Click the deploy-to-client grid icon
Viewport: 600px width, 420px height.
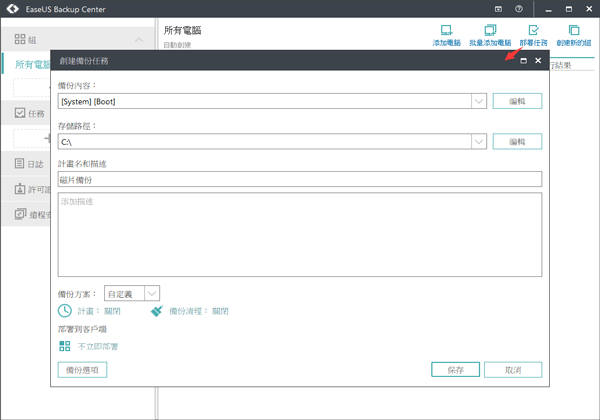point(65,346)
